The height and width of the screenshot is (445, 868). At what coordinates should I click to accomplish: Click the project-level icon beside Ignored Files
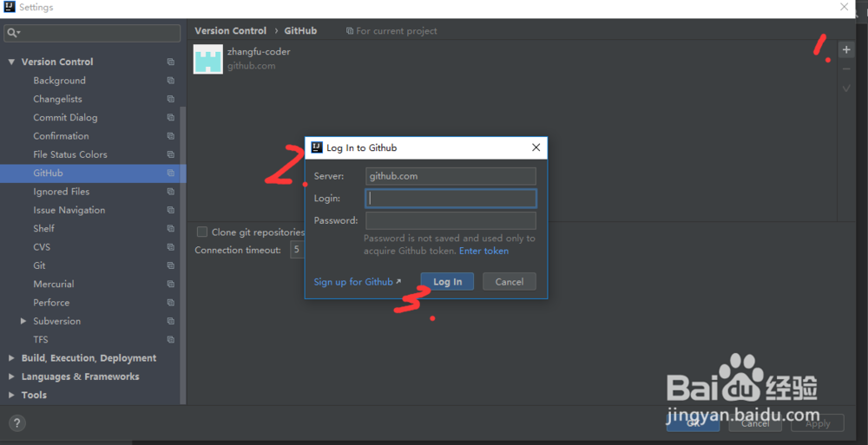tap(170, 192)
